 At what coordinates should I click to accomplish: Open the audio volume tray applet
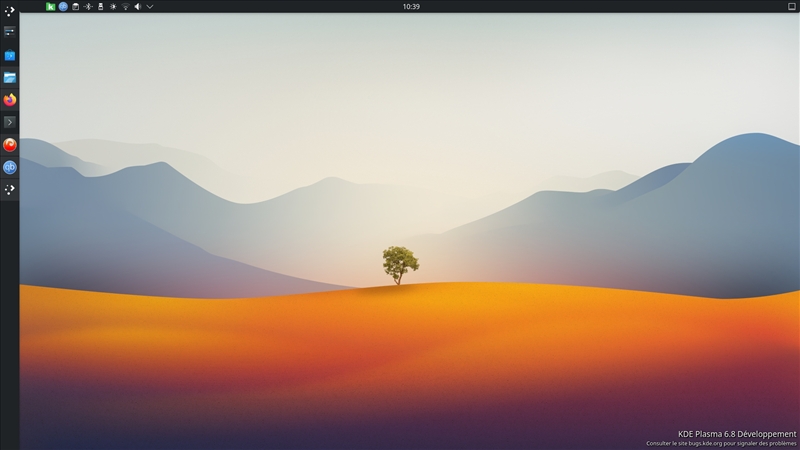click(x=138, y=7)
